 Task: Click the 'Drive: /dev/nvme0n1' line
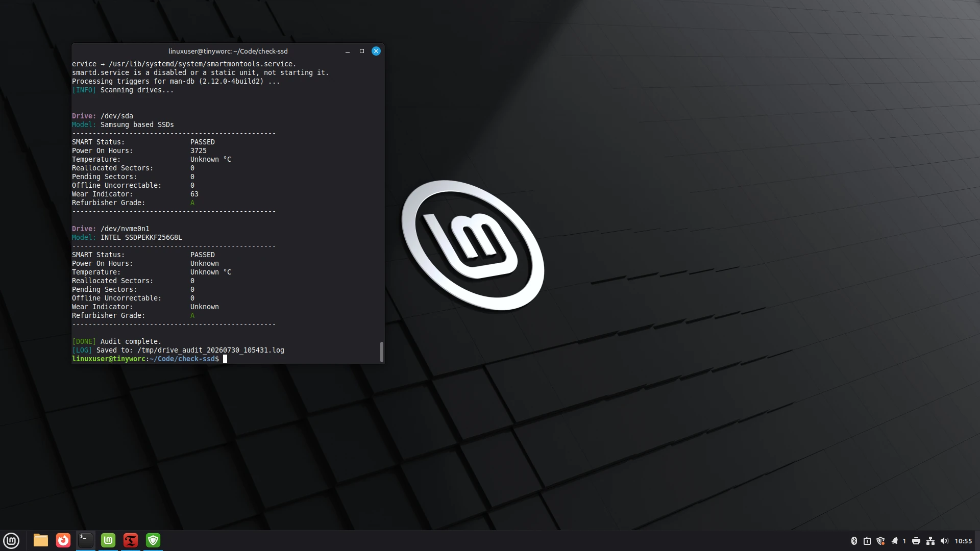point(111,229)
